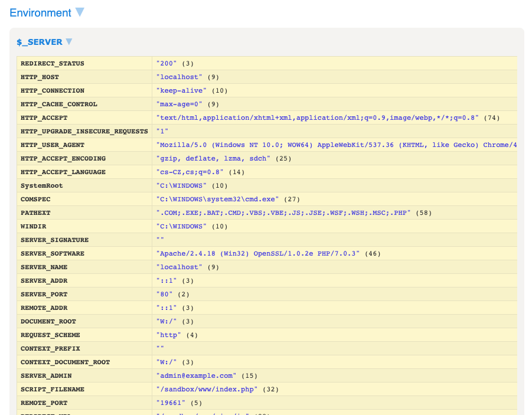This screenshot has height=415, width=532.
Task: Click the "max-age=0" value
Action: pos(179,104)
